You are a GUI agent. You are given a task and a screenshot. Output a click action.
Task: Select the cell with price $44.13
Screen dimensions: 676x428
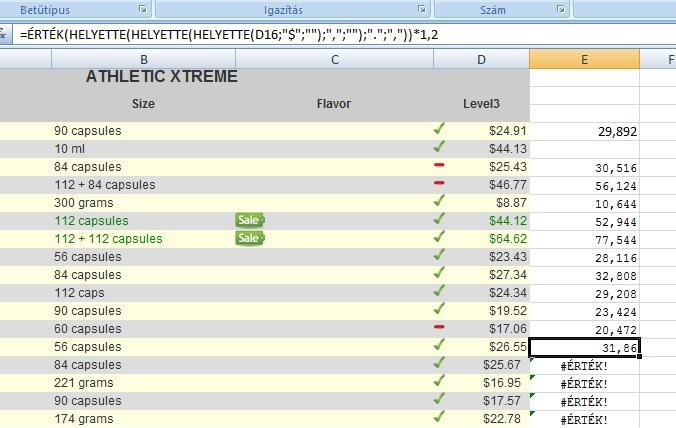click(x=482, y=149)
